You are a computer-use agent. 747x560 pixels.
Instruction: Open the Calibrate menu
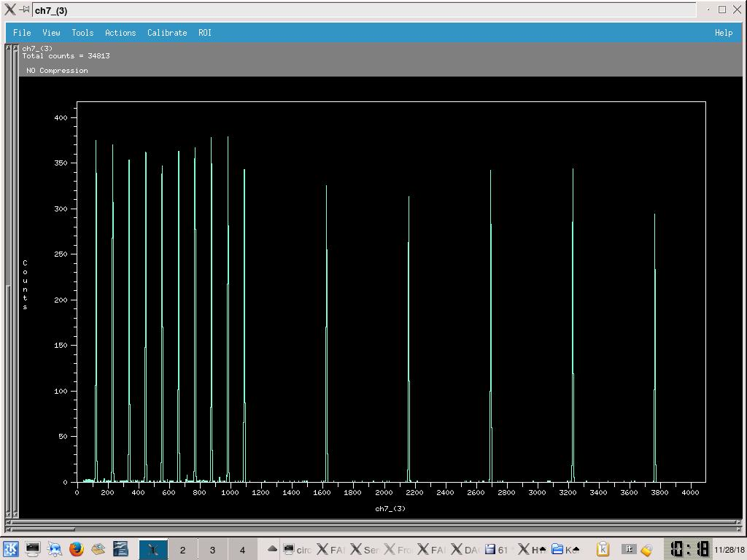167,33
